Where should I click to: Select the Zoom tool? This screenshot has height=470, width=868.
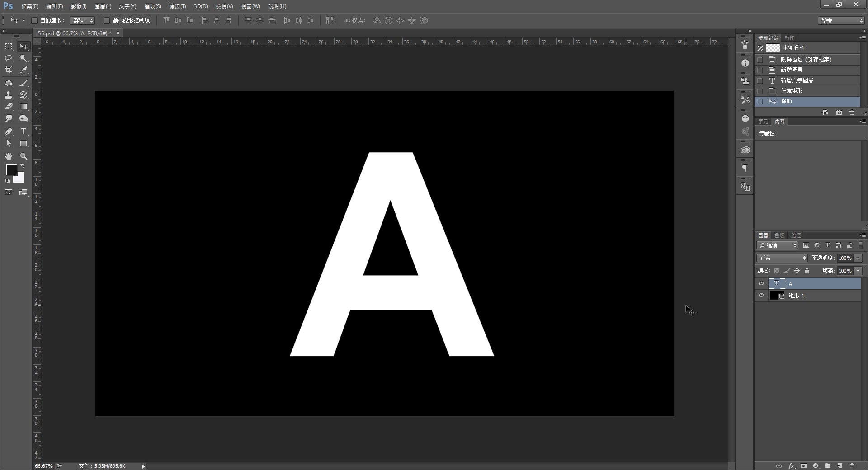24,156
